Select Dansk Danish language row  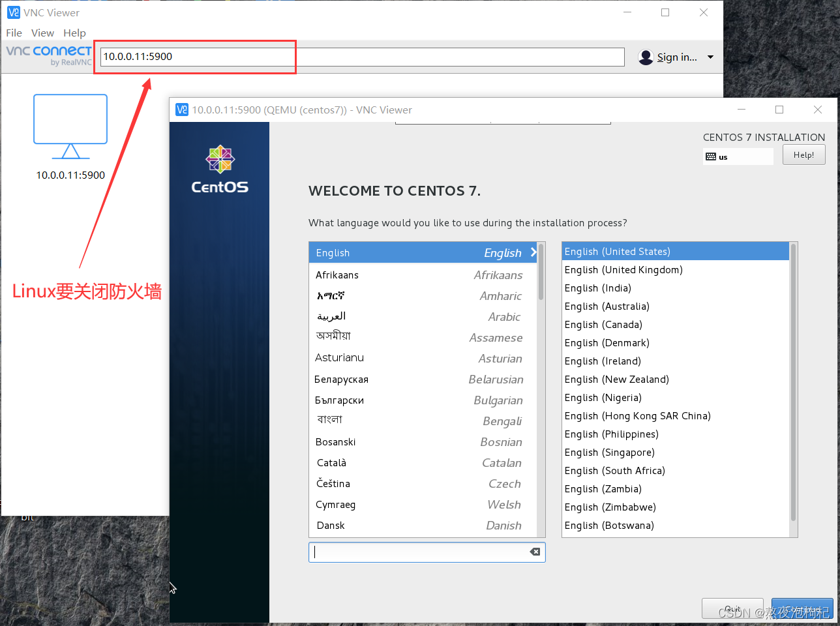[423, 526]
